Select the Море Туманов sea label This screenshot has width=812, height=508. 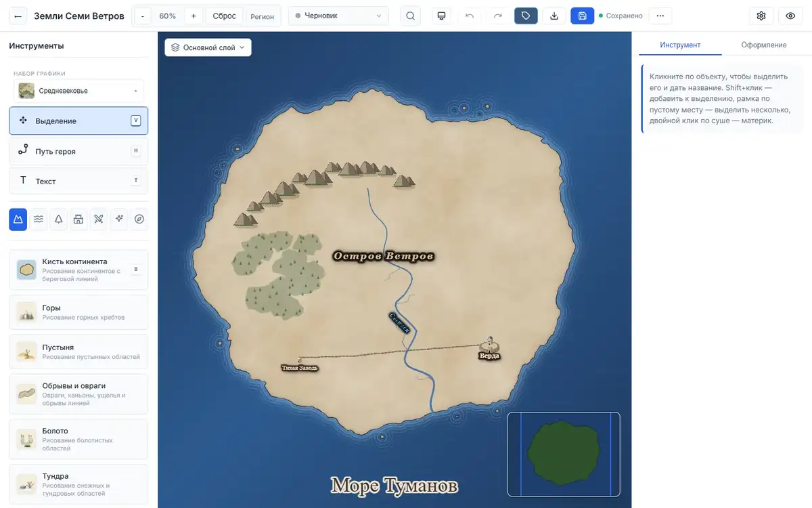[x=394, y=485]
